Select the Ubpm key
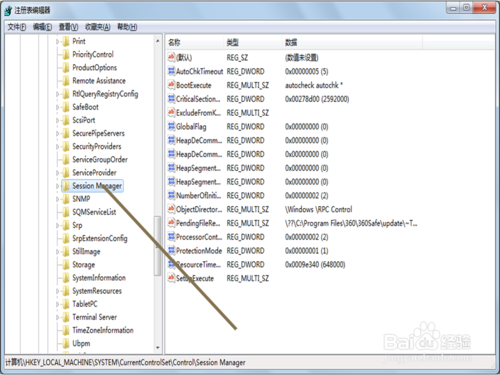 pyautogui.click(x=81, y=343)
